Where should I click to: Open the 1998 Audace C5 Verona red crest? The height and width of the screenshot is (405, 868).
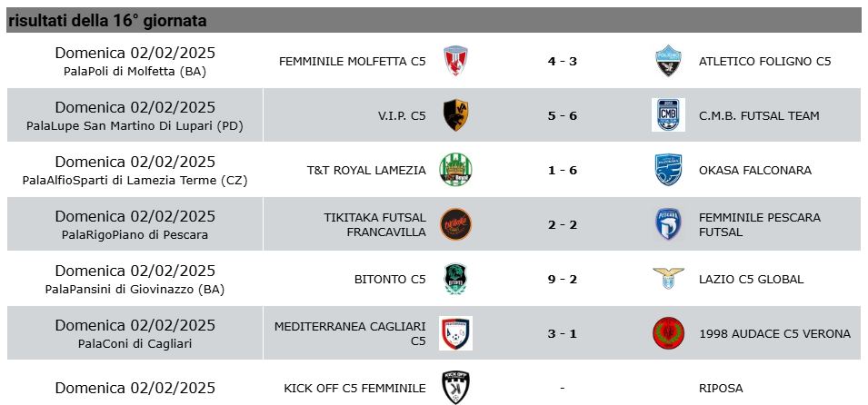(668, 333)
